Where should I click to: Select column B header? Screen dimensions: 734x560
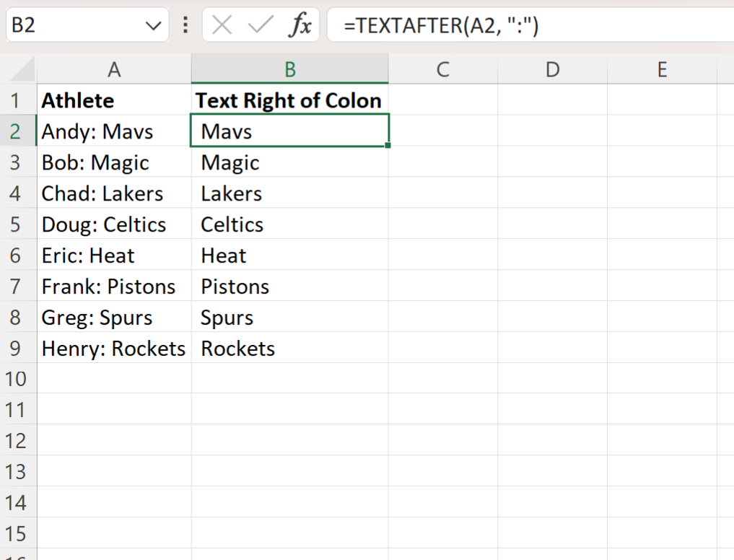point(289,69)
